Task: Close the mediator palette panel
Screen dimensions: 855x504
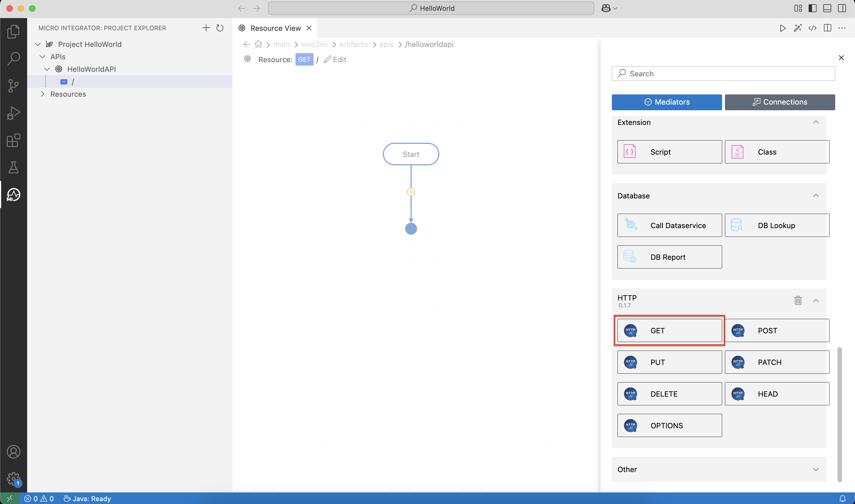Action: 841,58
